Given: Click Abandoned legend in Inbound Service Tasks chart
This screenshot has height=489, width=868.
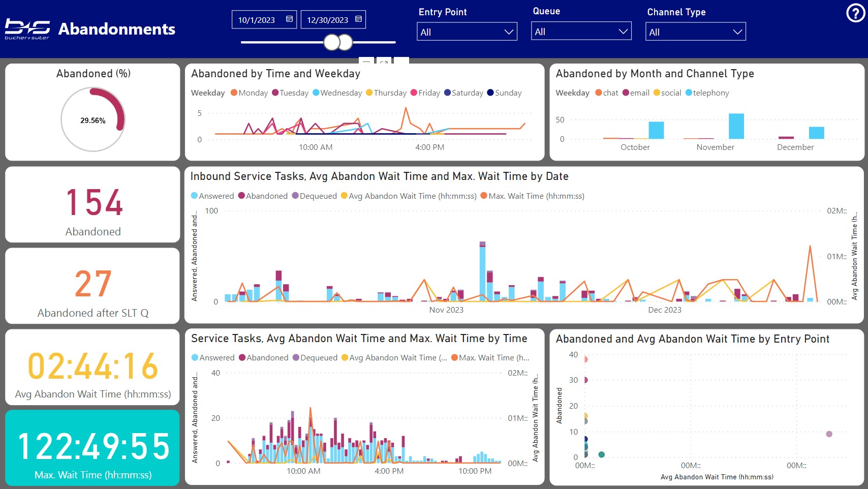Looking at the screenshot, I should coord(263,196).
